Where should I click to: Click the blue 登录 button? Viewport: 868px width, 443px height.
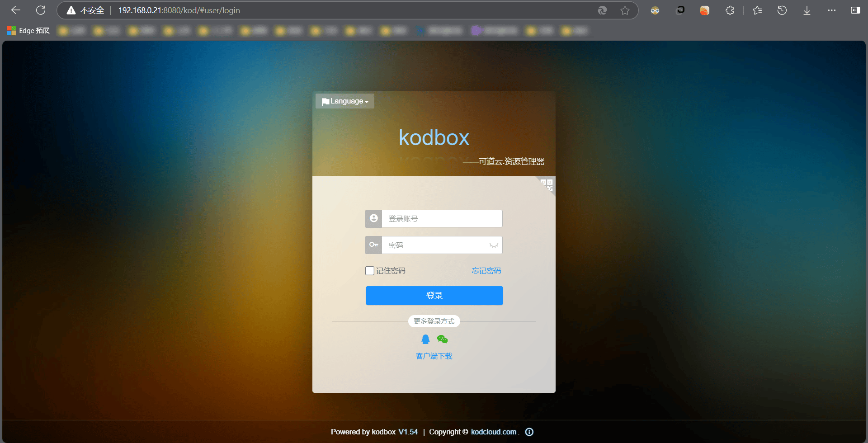click(434, 296)
